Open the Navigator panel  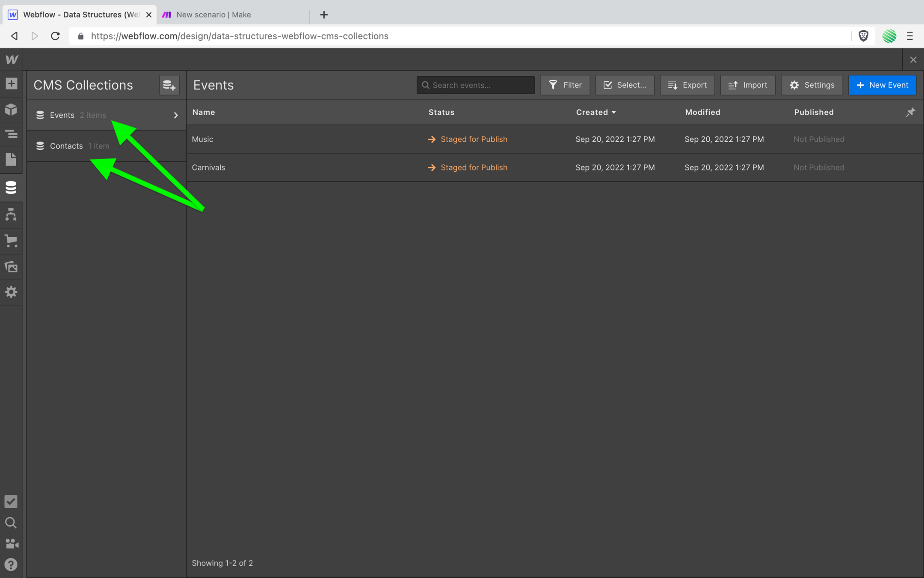click(x=11, y=134)
